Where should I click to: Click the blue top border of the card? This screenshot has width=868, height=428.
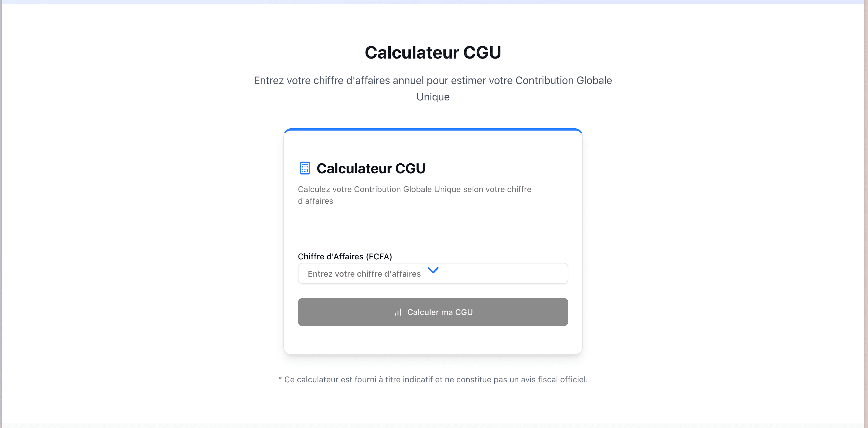[x=433, y=130]
